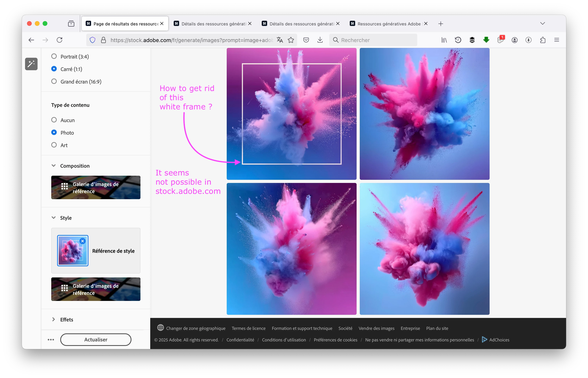Bookmark this page with the star icon
Image resolution: width=588 pixels, height=378 pixels.
[291, 40]
